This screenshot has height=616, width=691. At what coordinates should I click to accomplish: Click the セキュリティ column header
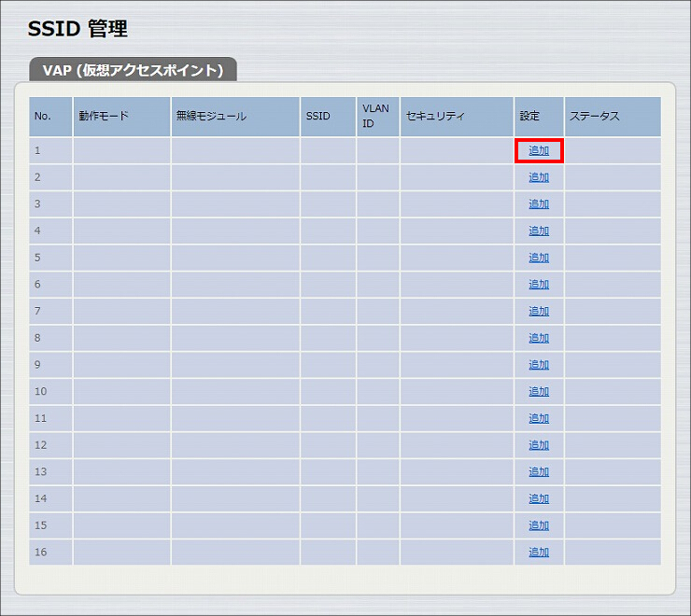pos(457,117)
